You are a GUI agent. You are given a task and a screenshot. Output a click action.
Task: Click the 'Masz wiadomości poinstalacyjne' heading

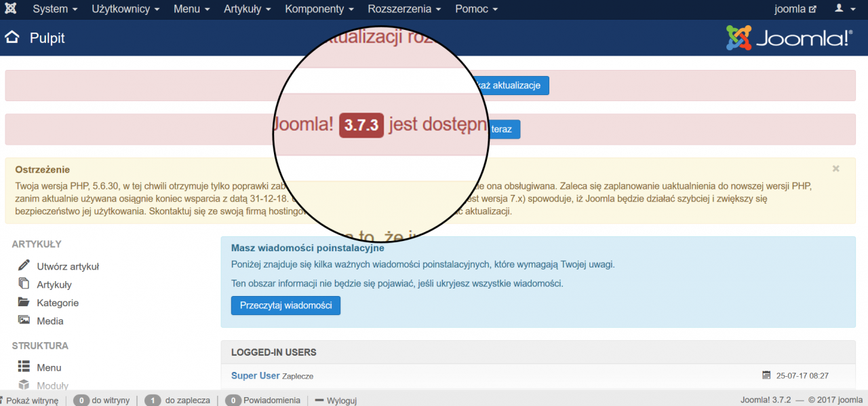(308, 248)
